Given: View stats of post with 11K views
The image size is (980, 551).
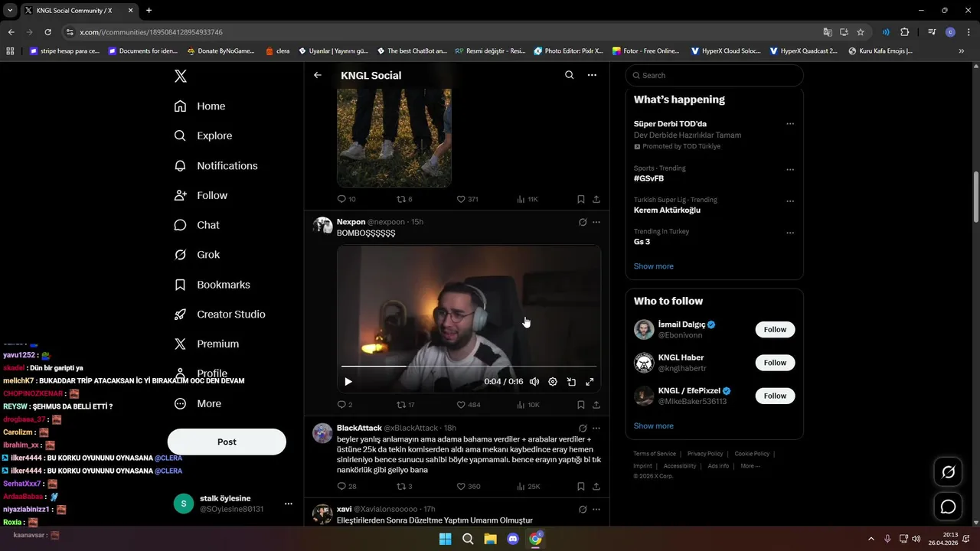Looking at the screenshot, I should [x=528, y=199].
